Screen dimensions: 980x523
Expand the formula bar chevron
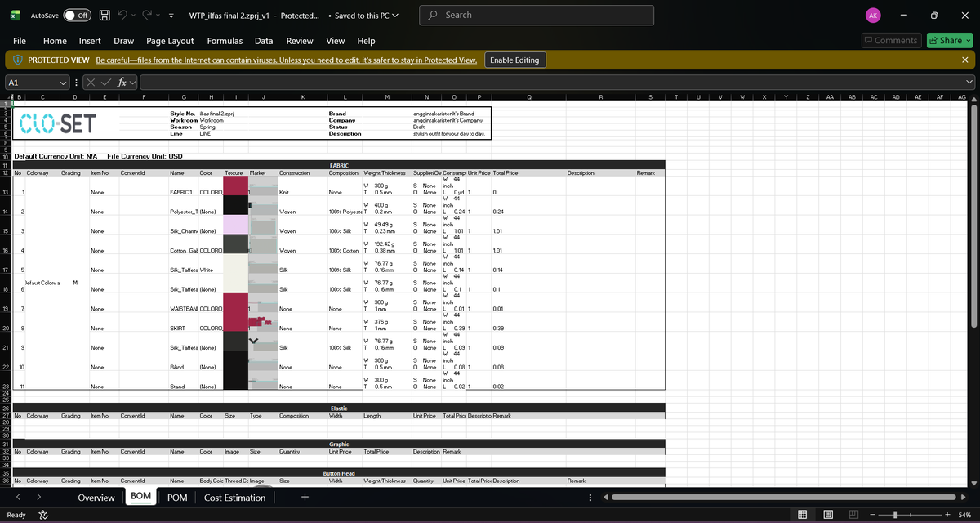[x=969, y=82]
